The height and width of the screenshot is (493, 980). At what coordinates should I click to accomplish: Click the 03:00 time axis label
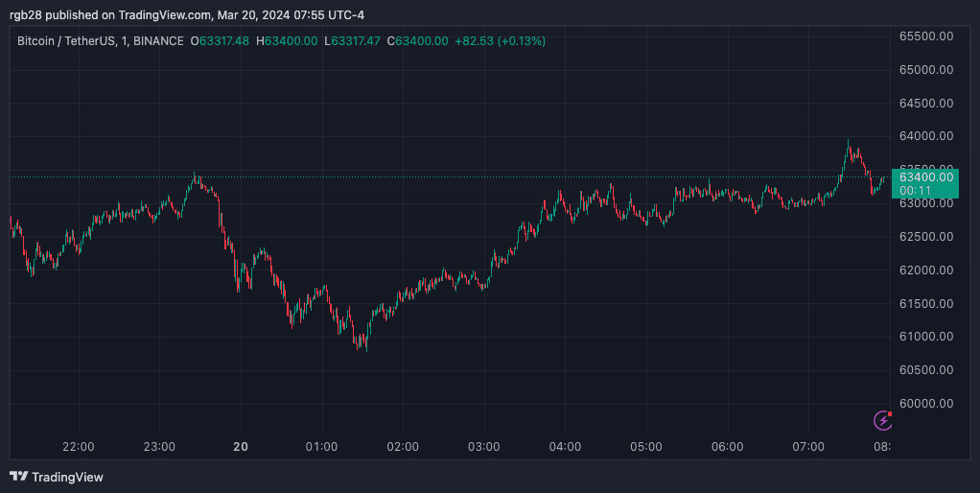pyautogui.click(x=484, y=447)
